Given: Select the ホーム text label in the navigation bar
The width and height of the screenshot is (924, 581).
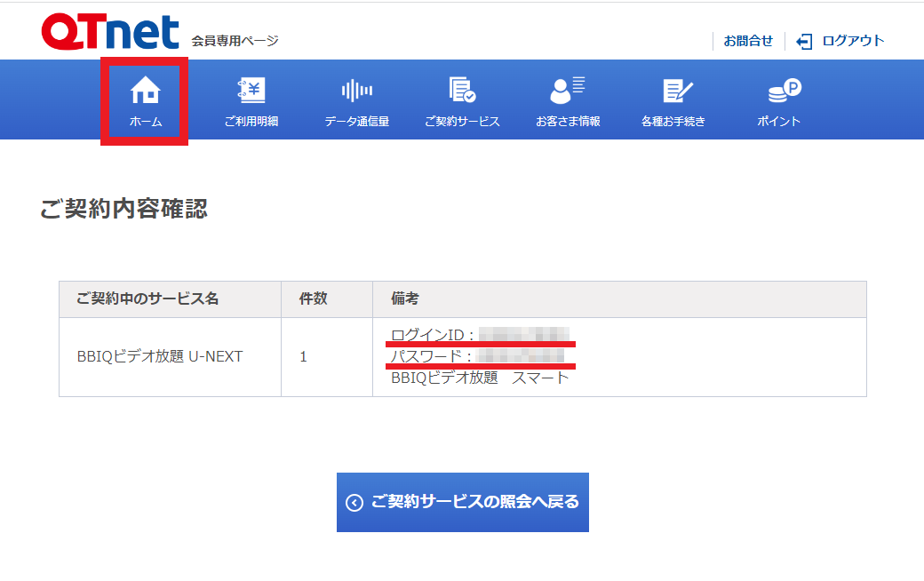Looking at the screenshot, I should click(x=145, y=122).
